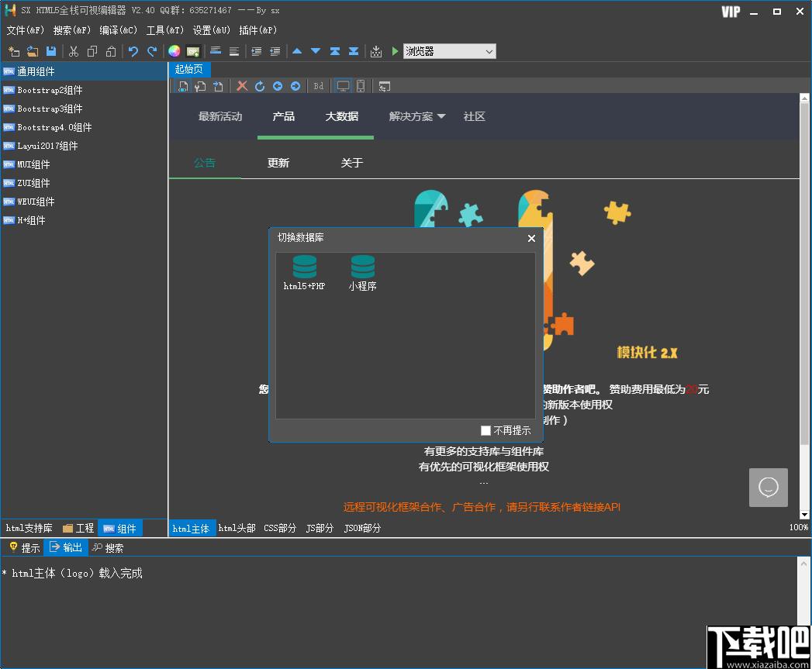Switch to the CSS部分 tab
The height and width of the screenshot is (669, 812).
coord(280,528)
